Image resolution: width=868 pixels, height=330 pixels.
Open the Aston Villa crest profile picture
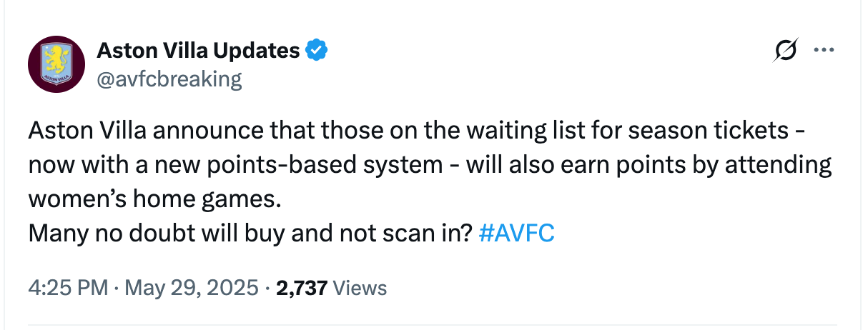pos(57,64)
